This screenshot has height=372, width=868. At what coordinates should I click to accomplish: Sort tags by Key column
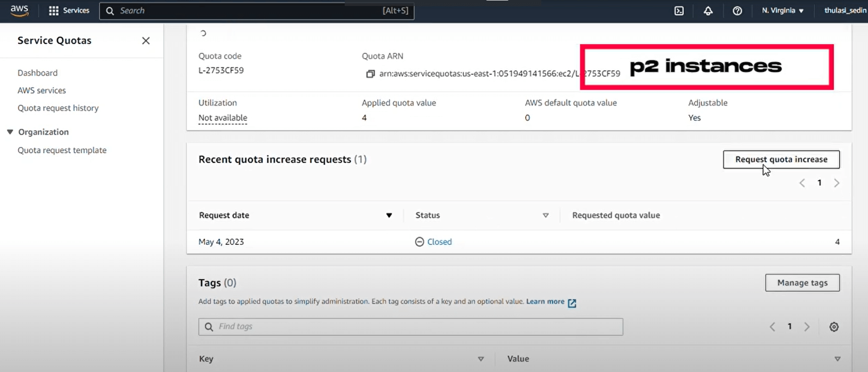point(480,359)
